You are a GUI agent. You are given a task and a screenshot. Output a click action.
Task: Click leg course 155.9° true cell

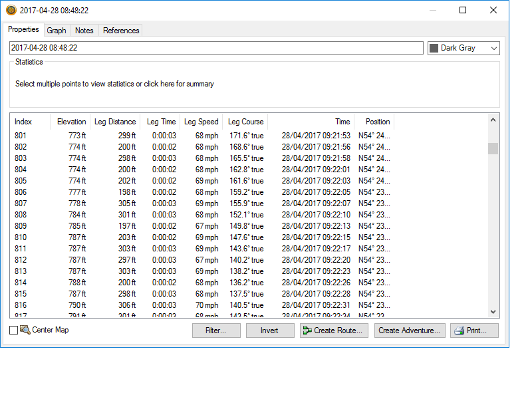tap(247, 203)
